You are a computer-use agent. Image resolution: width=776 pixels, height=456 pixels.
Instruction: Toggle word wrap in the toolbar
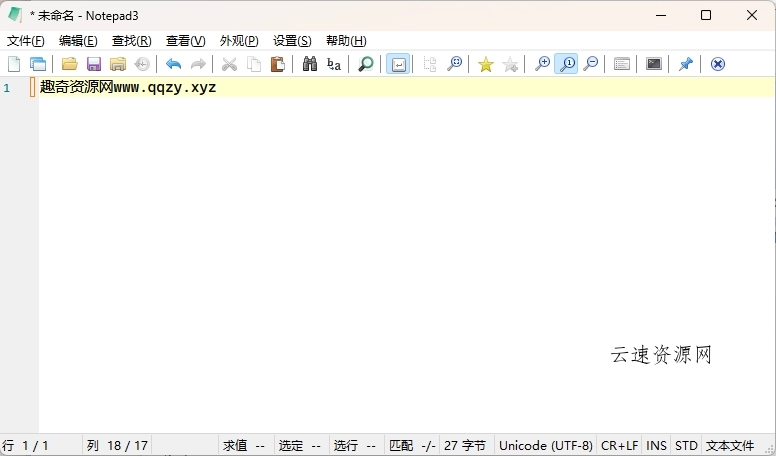click(398, 64)
